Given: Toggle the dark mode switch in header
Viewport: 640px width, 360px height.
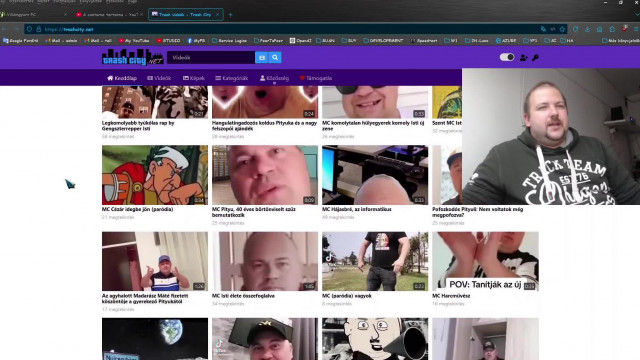Looking at the screenshot, I should coord(507,57).
